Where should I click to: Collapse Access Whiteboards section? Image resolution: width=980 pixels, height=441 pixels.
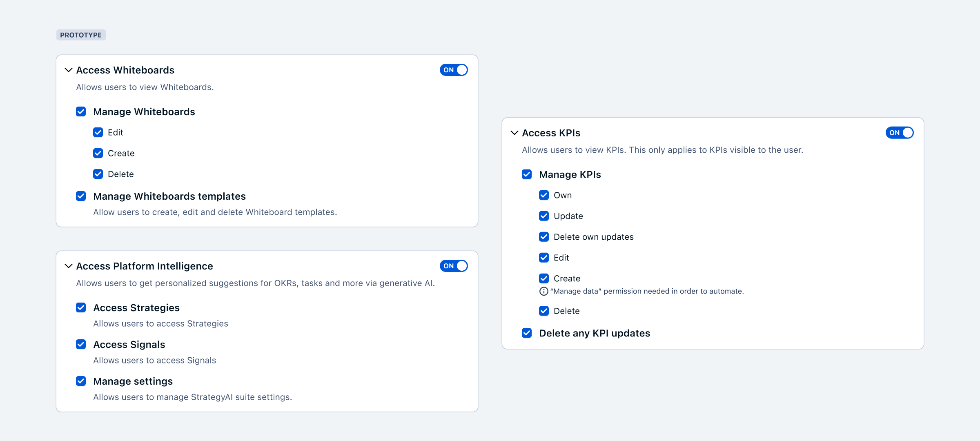pyautogui.click(x=69, y=70)
